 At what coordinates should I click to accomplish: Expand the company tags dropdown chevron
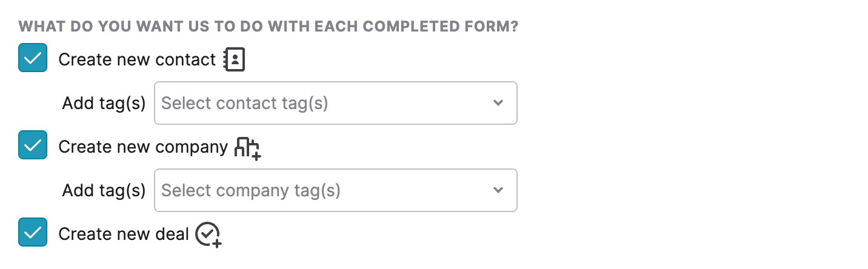(498, 190)
